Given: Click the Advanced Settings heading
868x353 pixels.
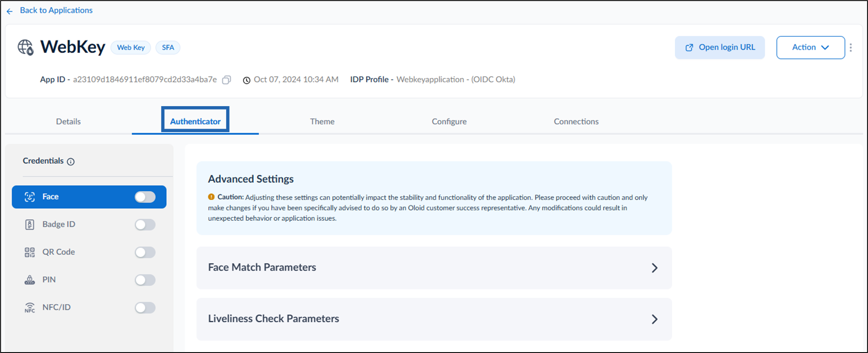Looking at the screenshot, I should point(251,179).
